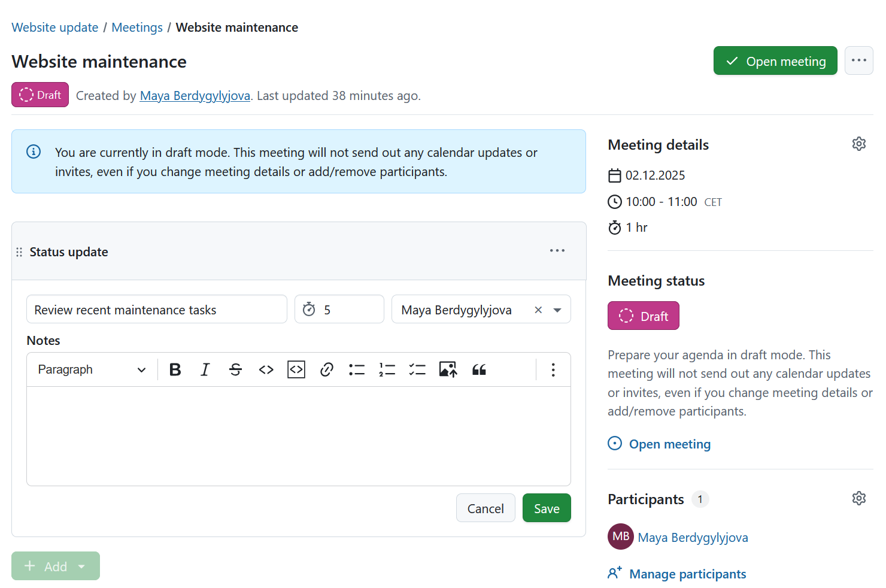
Task: Insert a link using the link icon
Action: [x=326, y=369]
